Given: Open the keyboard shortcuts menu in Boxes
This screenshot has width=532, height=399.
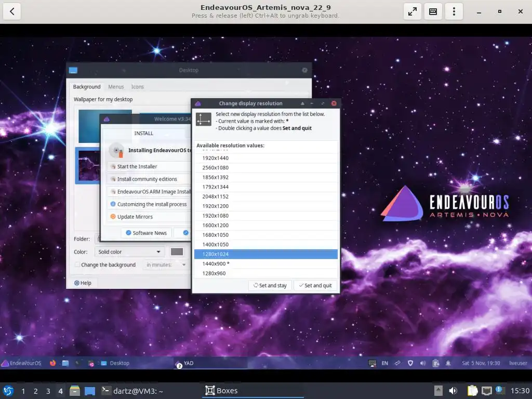Looking at the screenshot, I should pyautogui.click(x=433, y=11).
